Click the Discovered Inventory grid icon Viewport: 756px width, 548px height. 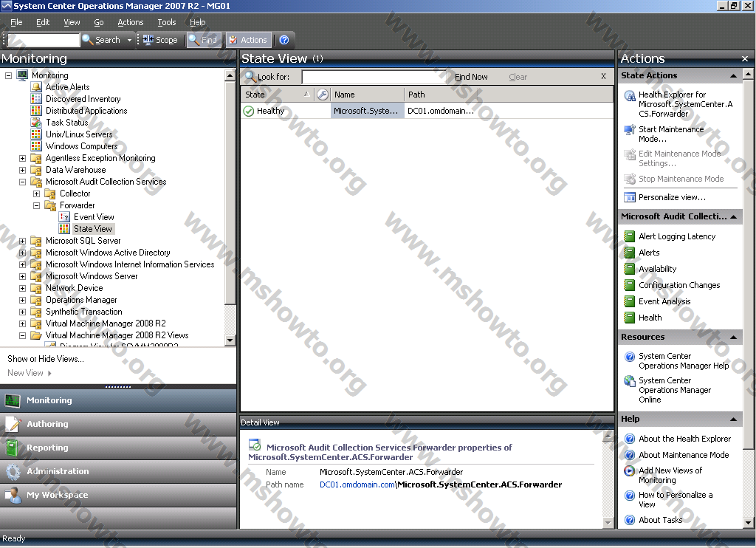click(x=36, y=99)
